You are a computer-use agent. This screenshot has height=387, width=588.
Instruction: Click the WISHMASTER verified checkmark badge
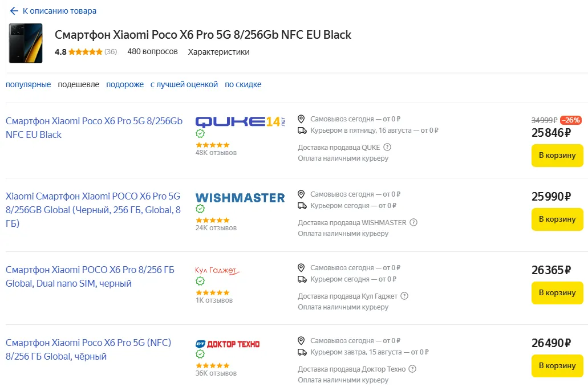pos(200,209)
